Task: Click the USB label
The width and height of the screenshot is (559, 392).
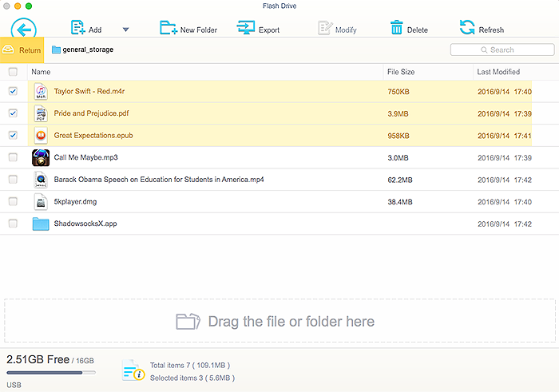Action: coord(14,385)
